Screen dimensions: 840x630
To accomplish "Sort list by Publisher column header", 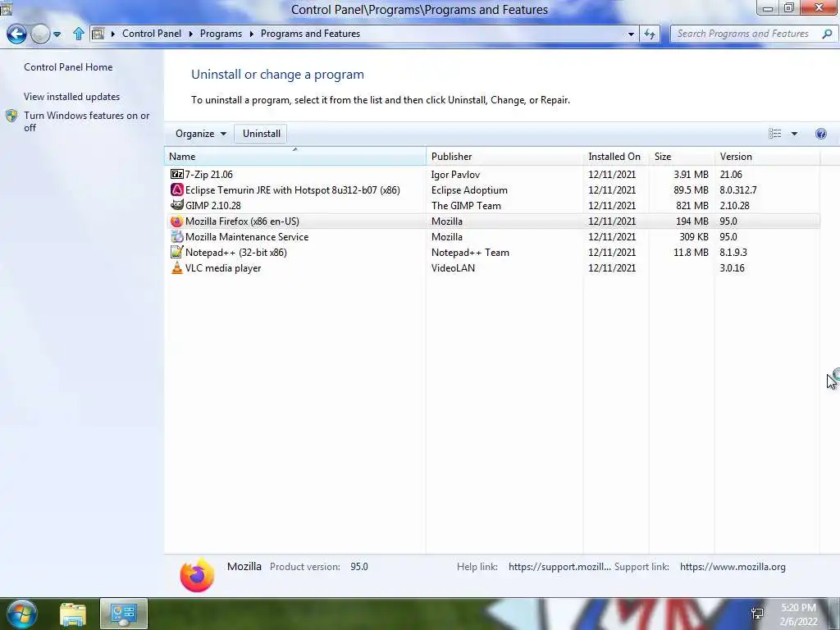I will coord(504,157).
